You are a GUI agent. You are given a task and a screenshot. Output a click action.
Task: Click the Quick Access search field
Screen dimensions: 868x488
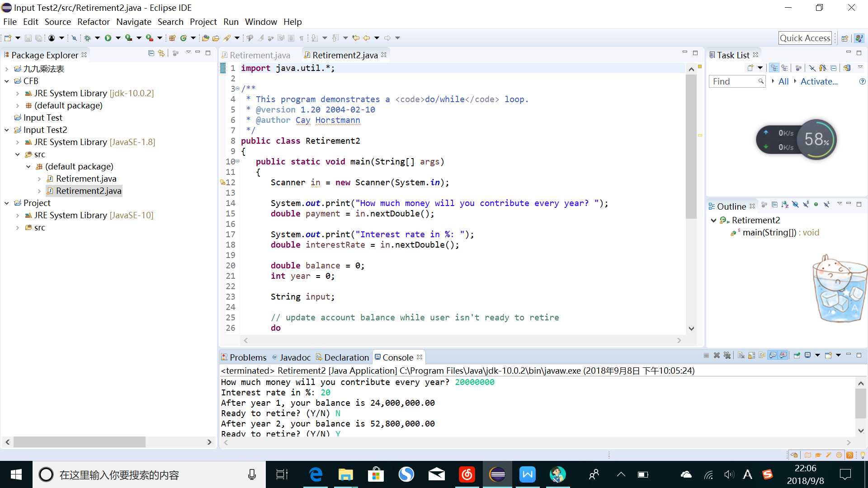click(806, 38)
